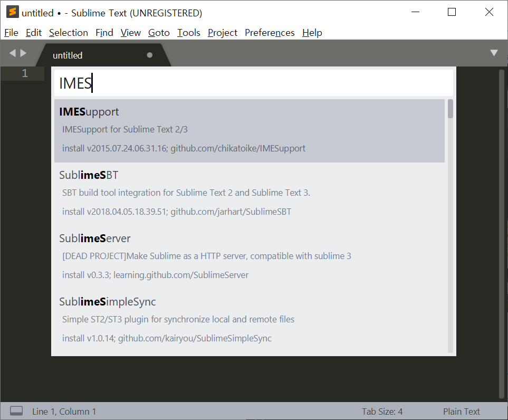Toggle the side bar panel switcher icon
This screenshot has width=508, height=420.
16,411
